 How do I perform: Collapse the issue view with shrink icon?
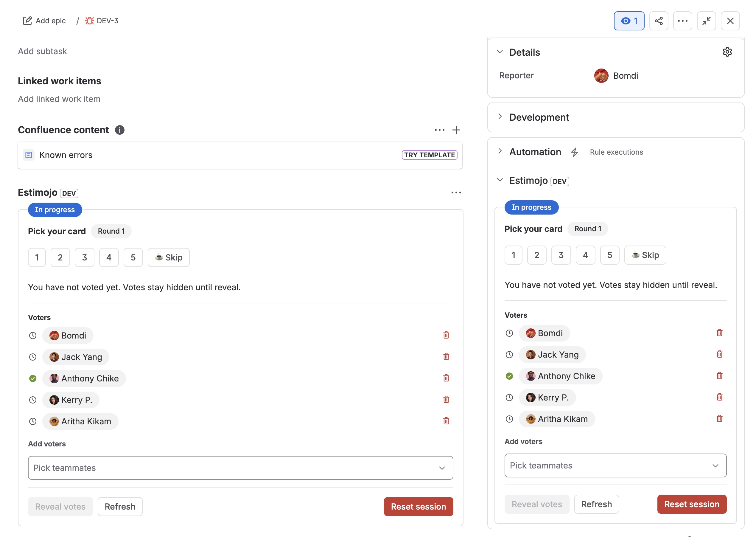tap(706, 21)
